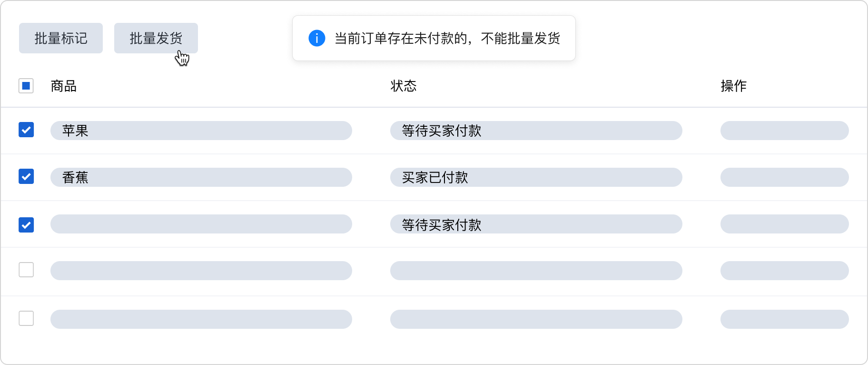
Task: Click 等待买家付款 status in third row
Action: coord(536,224)
